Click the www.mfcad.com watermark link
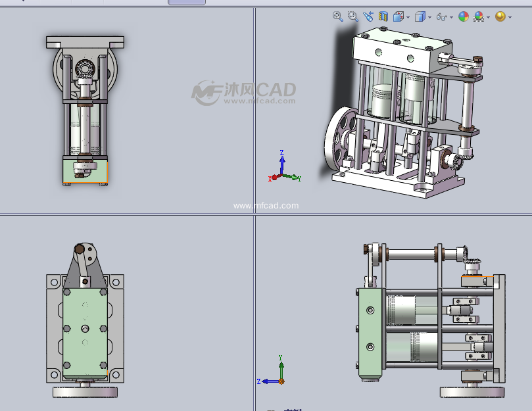532x411 pixels. pyautogui.click(x=266, y=205)
